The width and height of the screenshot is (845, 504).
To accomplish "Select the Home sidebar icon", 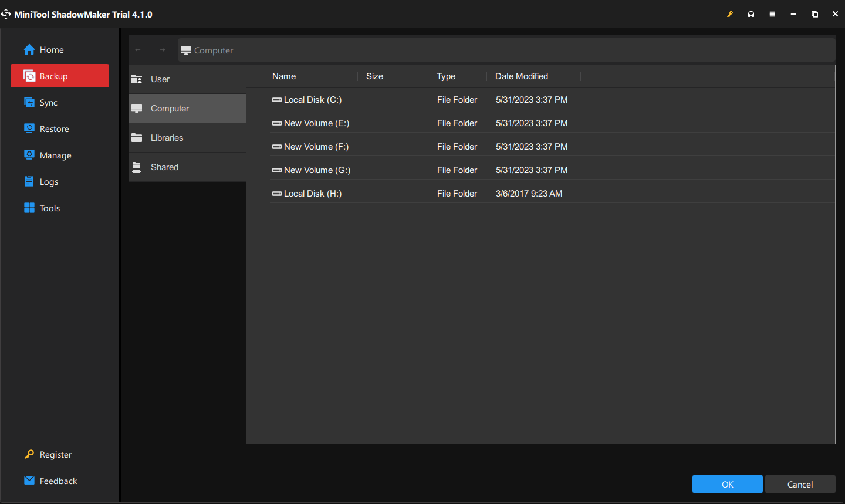I will pyautogui.click(x=28, y=50).
